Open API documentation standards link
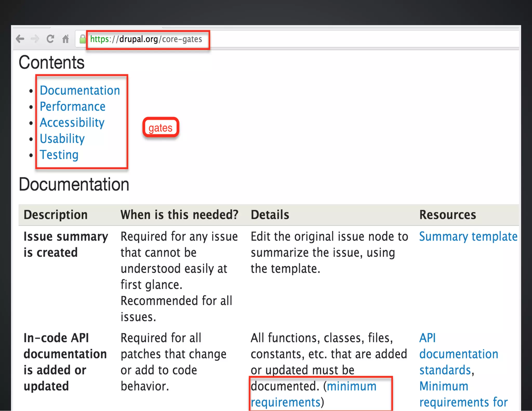The height and width of the screenshot is (411, 532). 458,354
